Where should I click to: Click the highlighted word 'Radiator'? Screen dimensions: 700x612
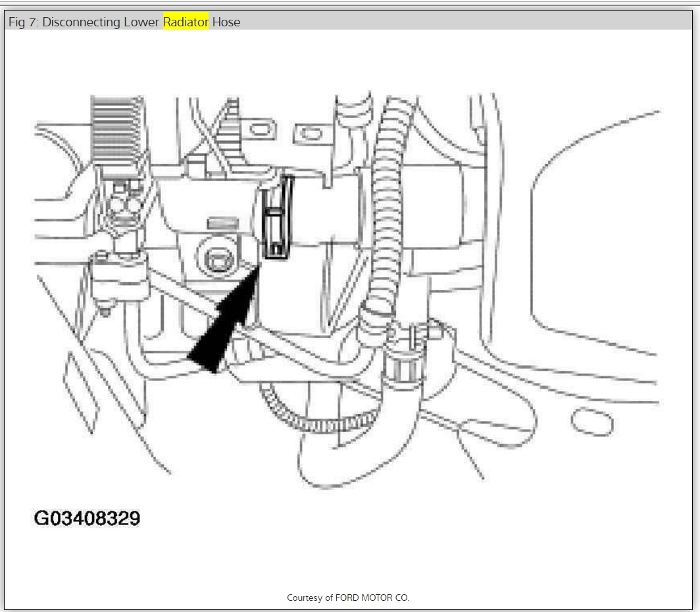[186, 22]
